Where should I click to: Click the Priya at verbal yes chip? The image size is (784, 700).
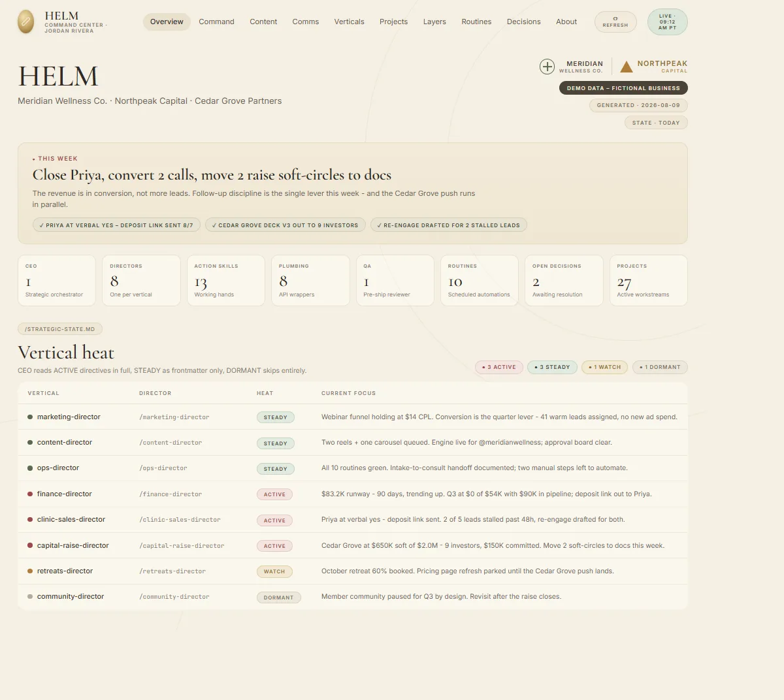click(x=116, y=225)
